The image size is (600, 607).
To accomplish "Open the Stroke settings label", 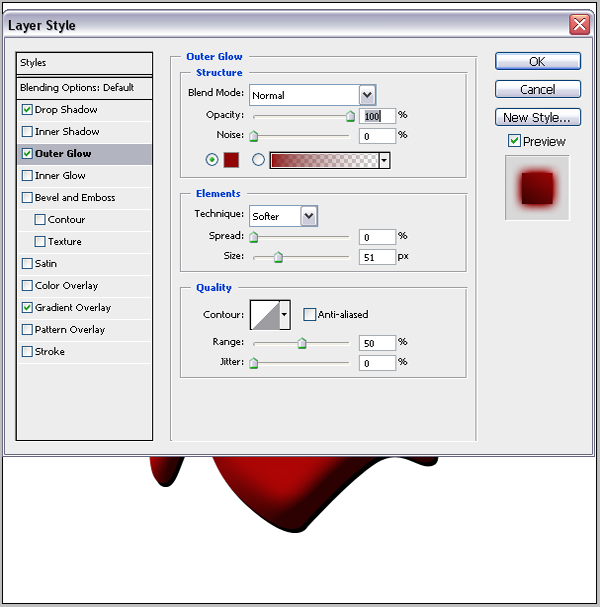I will coord(50,352).
